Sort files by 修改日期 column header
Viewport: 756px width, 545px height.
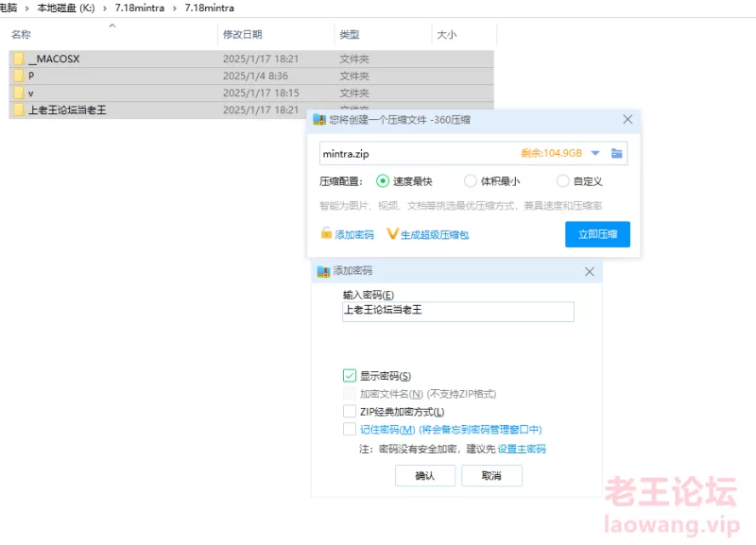[x=243, y=35]
